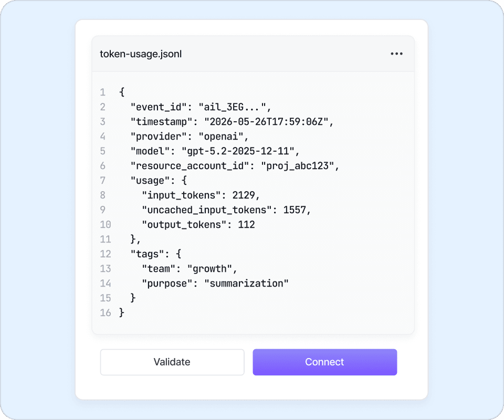
Task: Click the uncached_input_tokens value 1557
Action: (294, 210)
